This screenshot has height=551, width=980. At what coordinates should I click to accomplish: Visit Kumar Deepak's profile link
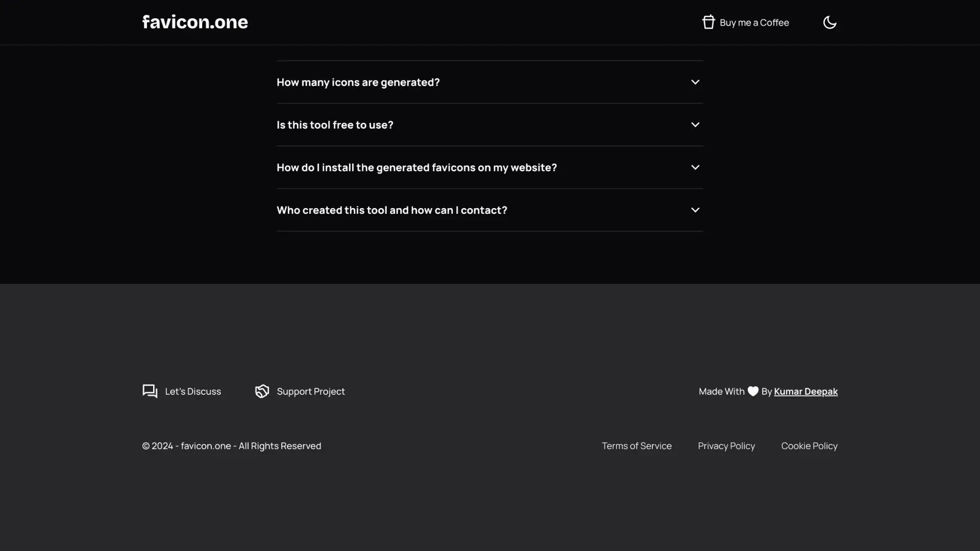click(x=805, y=391)
